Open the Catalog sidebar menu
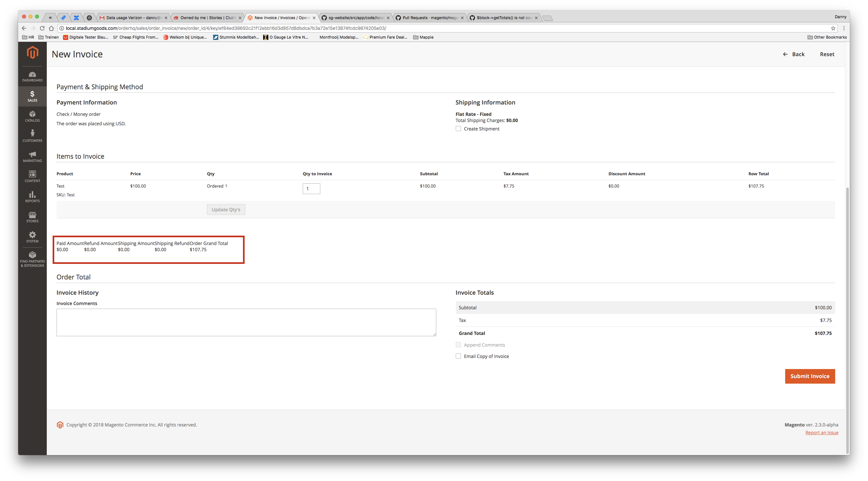Image resolution: width=868 pixels, height=481 pixels. (32, 117)
